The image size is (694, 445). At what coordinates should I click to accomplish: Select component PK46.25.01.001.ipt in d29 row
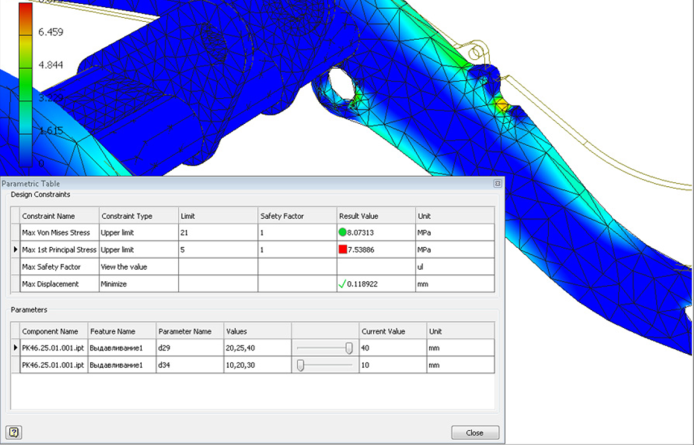(x=54, y=348)
